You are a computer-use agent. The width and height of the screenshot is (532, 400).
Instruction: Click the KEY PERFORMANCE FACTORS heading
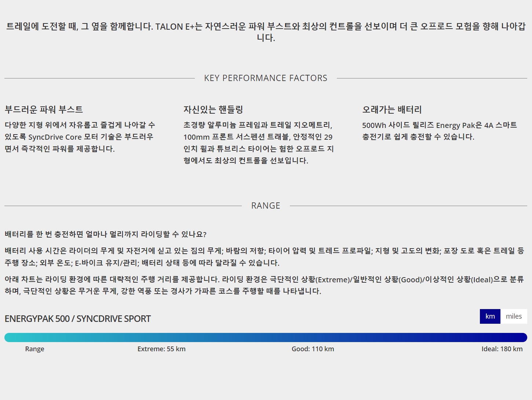coord(266,78)
